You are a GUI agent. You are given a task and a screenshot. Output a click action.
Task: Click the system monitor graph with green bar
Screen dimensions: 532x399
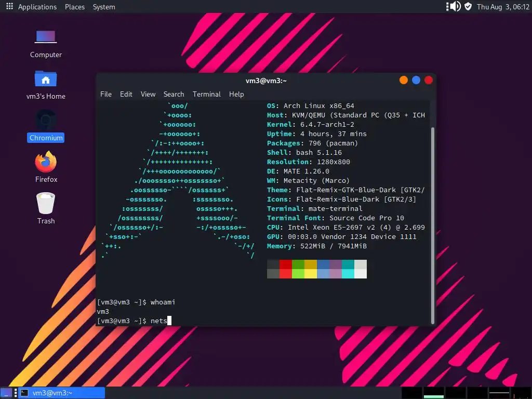click(434, 393)
